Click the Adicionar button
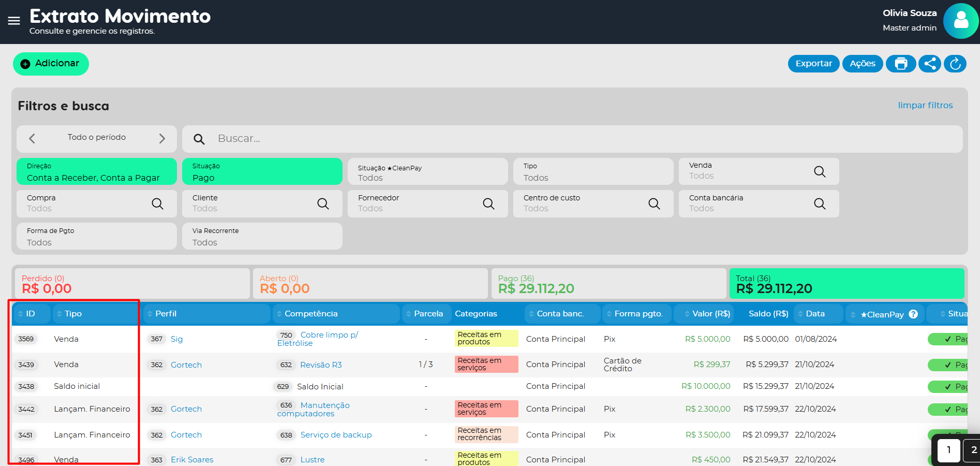The width and height of the screenshot is (980, 466). click(x=51, y=64)
